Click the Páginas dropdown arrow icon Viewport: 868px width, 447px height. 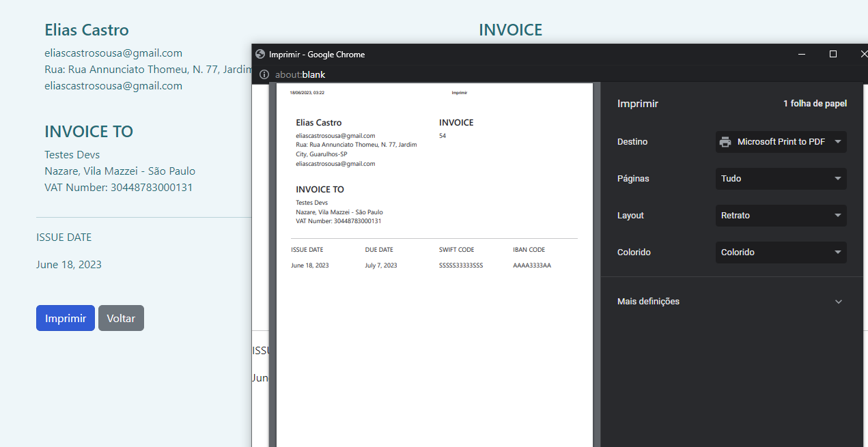pos(838,178)
